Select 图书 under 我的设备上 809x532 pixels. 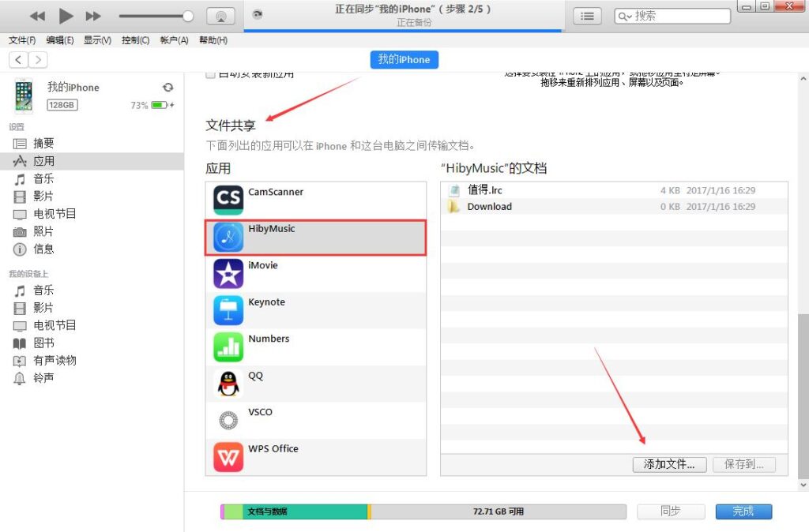(92, 343)
